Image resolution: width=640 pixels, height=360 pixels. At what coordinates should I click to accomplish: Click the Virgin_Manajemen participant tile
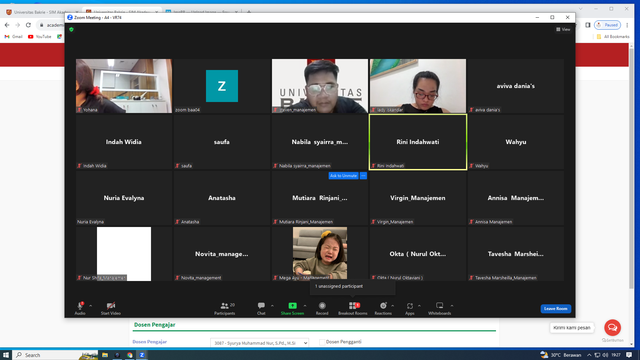pos(418,198)
